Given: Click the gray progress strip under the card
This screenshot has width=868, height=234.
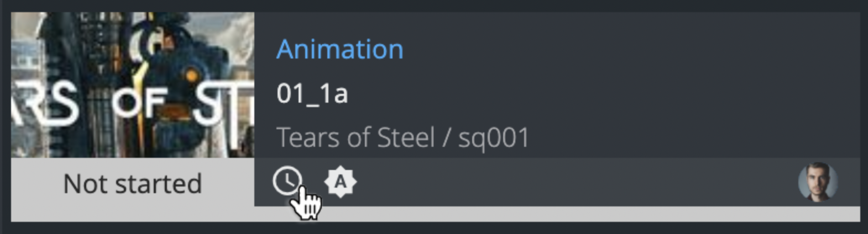Looking at the screenshot, I should point(553,214).
